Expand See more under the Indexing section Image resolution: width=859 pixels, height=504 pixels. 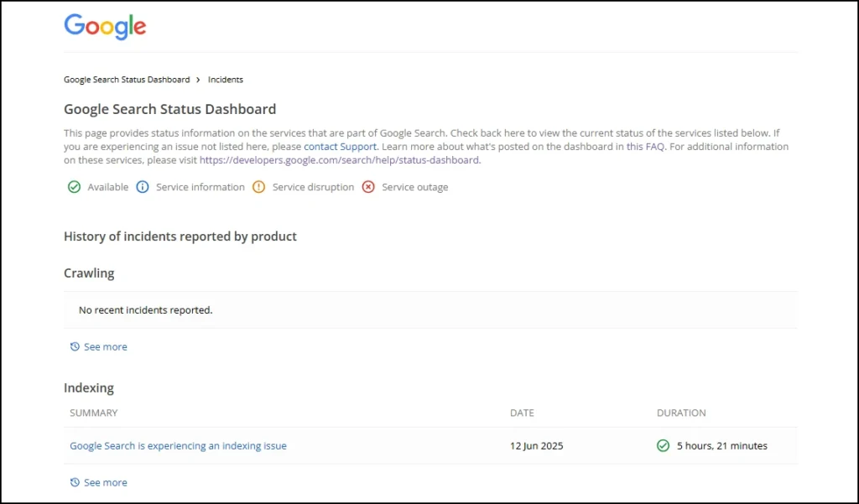105,482
